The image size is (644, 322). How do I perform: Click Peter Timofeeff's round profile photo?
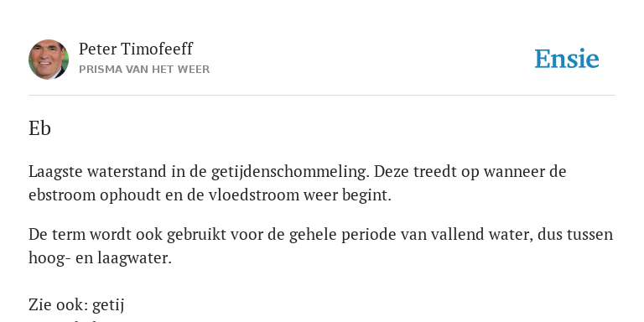pos(49,60)
